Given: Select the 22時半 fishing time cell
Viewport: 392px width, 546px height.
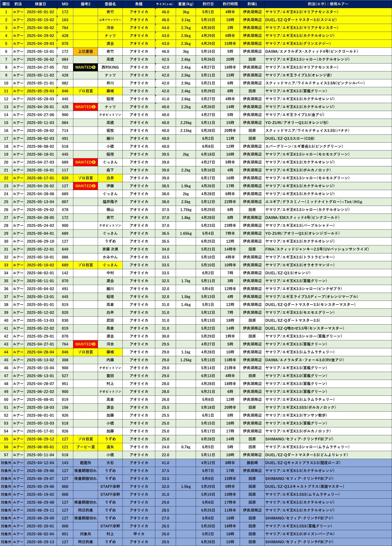Looking at the screenshot, I should pyautogui.click(x=230, y=202).
